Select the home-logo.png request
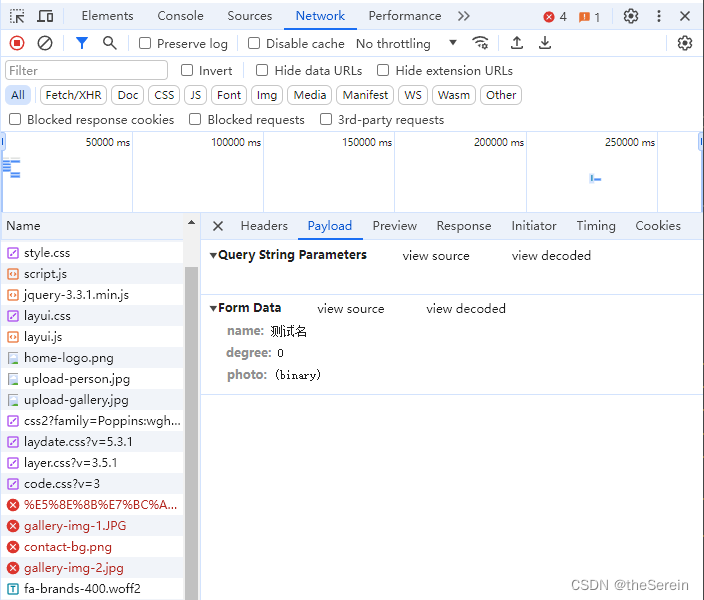 pos(92,358)
